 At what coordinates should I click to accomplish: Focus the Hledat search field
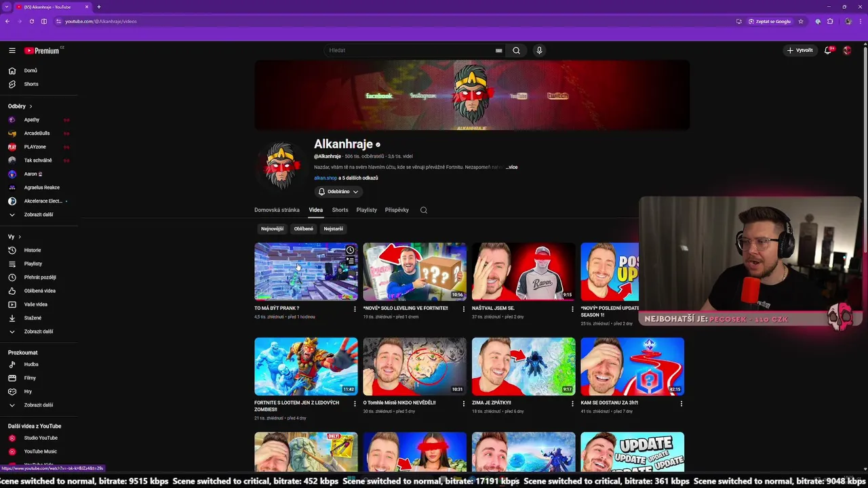[410, 50]
